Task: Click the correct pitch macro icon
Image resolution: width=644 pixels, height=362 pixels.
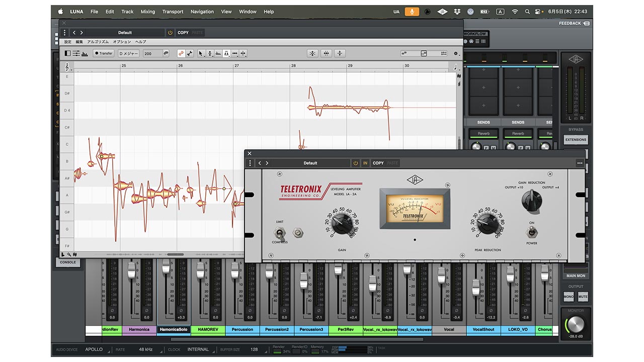Action: point(312,53)
